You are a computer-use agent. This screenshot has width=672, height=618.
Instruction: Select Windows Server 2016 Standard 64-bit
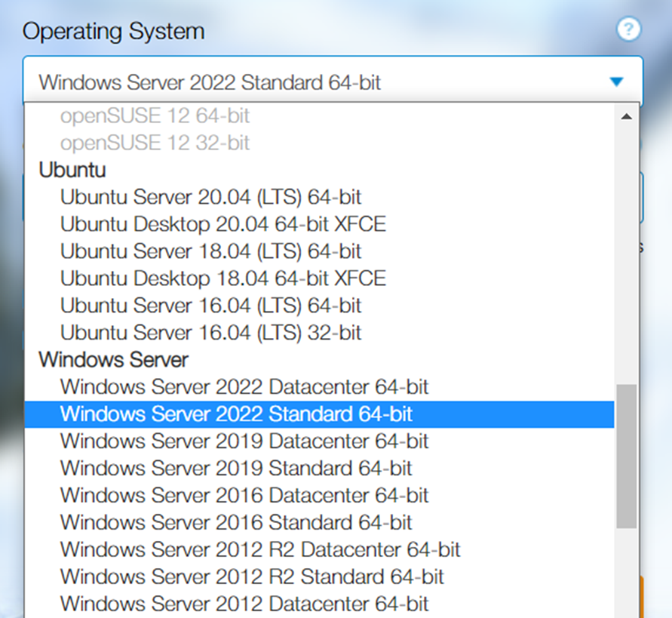tap(319, 522)
